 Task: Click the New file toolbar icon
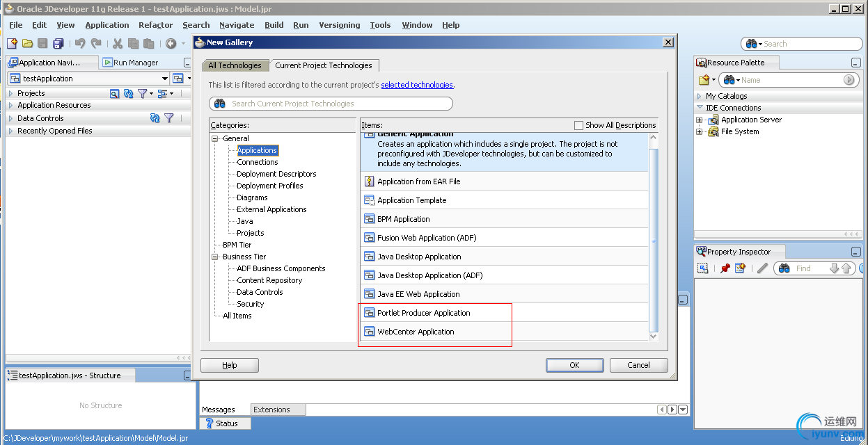tap(12, 44)
